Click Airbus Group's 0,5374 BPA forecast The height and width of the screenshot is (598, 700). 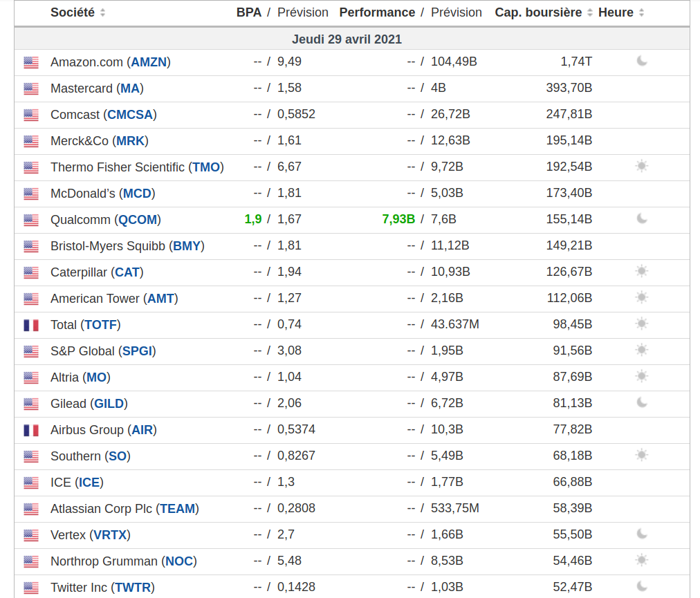coord(297,429)
